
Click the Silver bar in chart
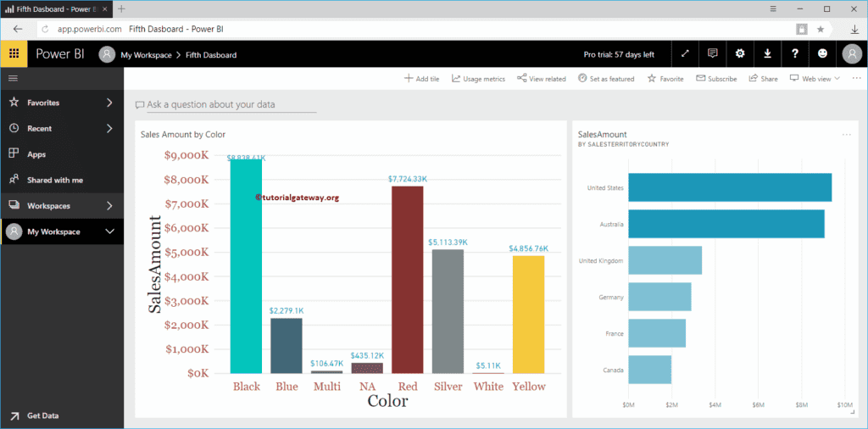448,312
